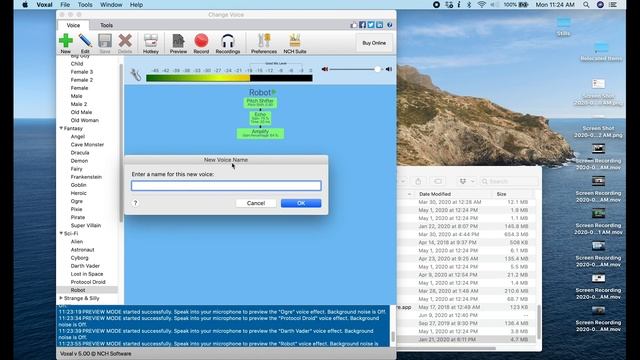Click the Bluetooth menu bar icon
Viewport: 640px width, 360px height.
[x=469, y=5]
